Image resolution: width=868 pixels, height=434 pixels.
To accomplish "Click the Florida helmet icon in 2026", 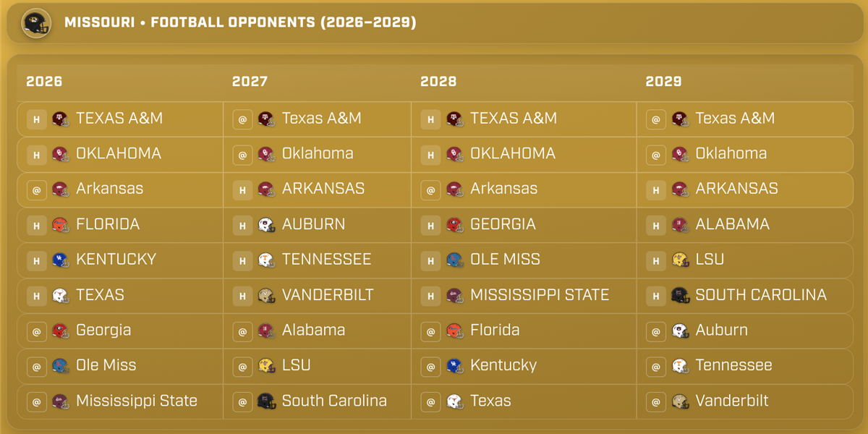I will coord(61,225).
